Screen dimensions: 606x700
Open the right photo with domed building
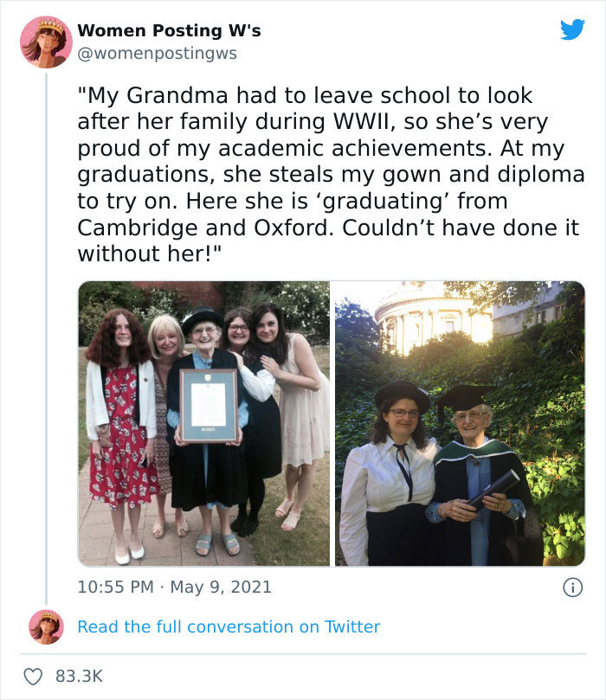coord(460,423)
